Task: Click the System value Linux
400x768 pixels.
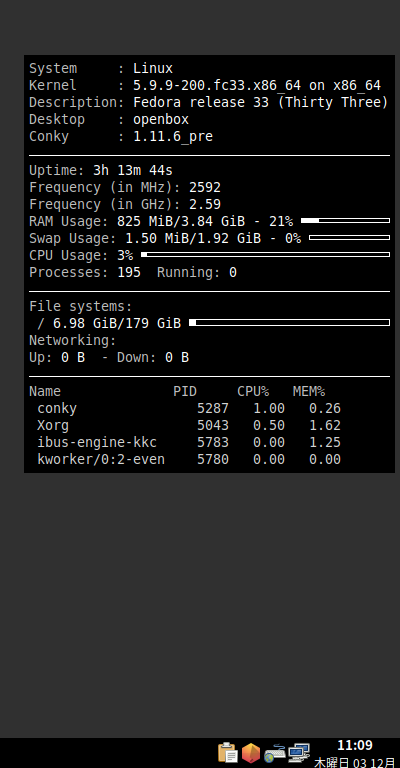Action: (x=153, y=69)
